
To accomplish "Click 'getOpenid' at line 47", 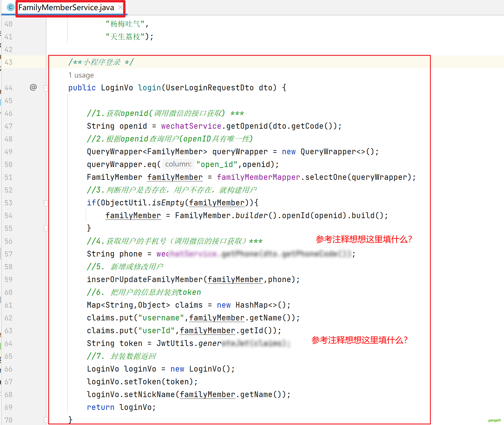I will [x=247, y=126].
